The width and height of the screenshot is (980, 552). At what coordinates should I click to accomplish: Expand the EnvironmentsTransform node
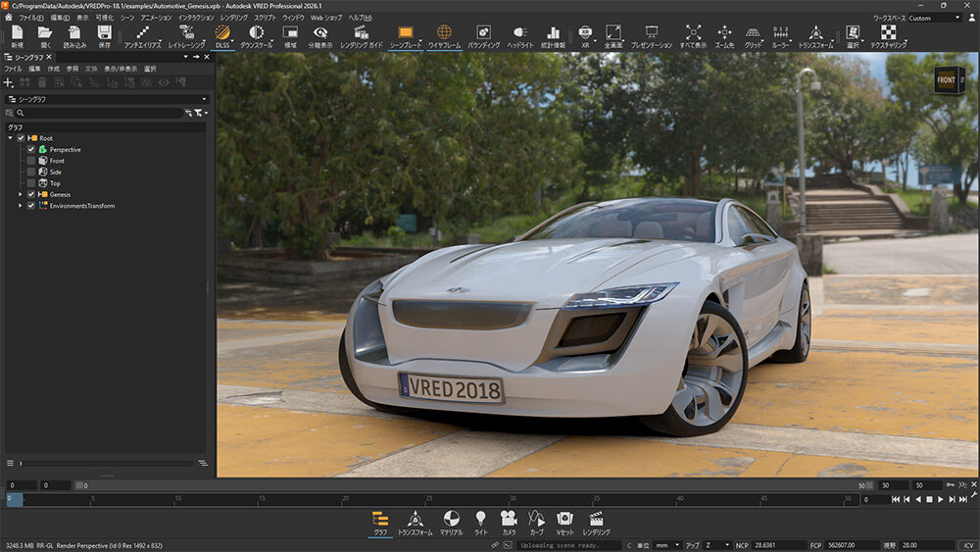point(20,206)
